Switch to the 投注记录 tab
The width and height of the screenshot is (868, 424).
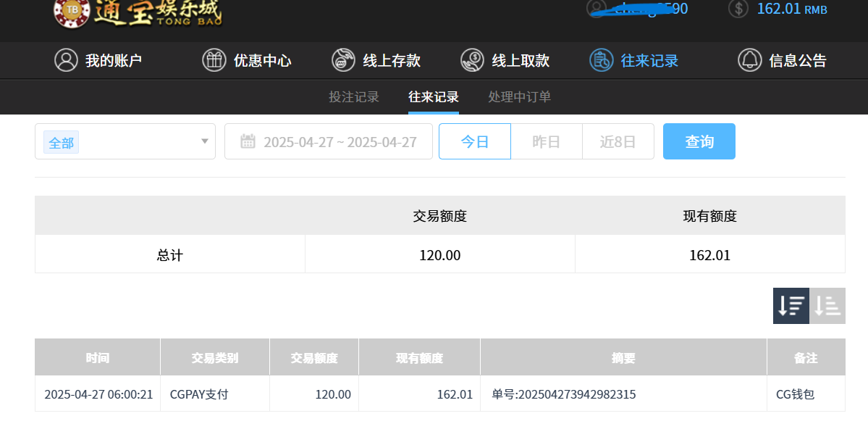[354, 97]
